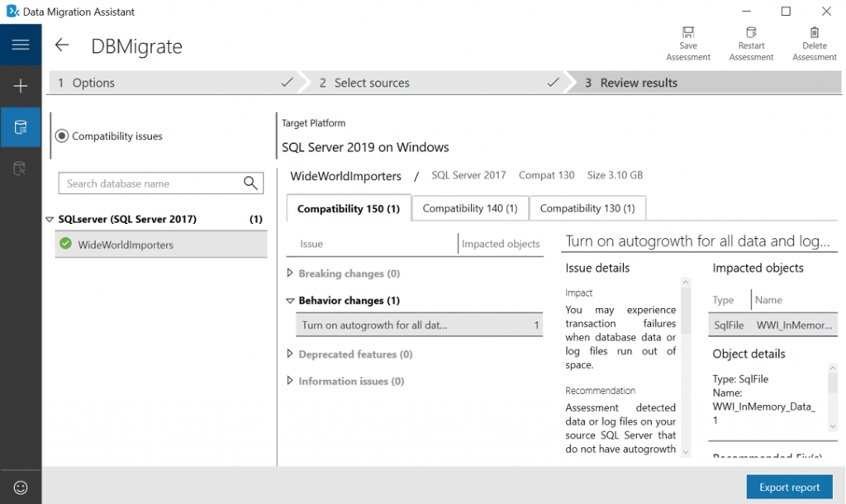Switch to the Compatibility 130 tab

[587, 208]
